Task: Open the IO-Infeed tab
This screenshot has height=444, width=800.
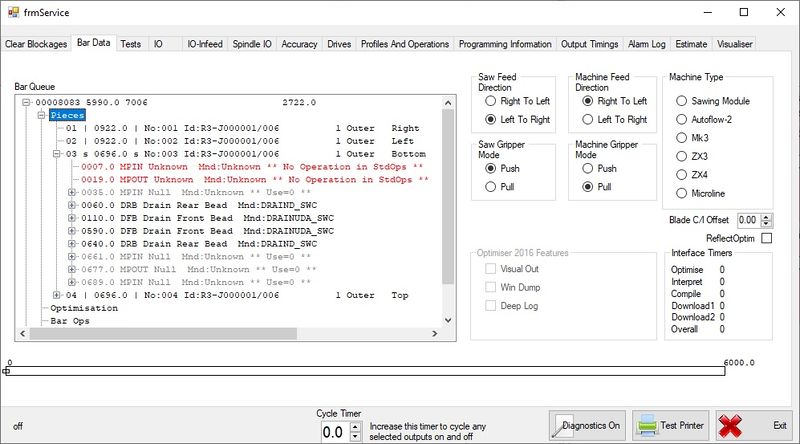Action: [205, 44]
